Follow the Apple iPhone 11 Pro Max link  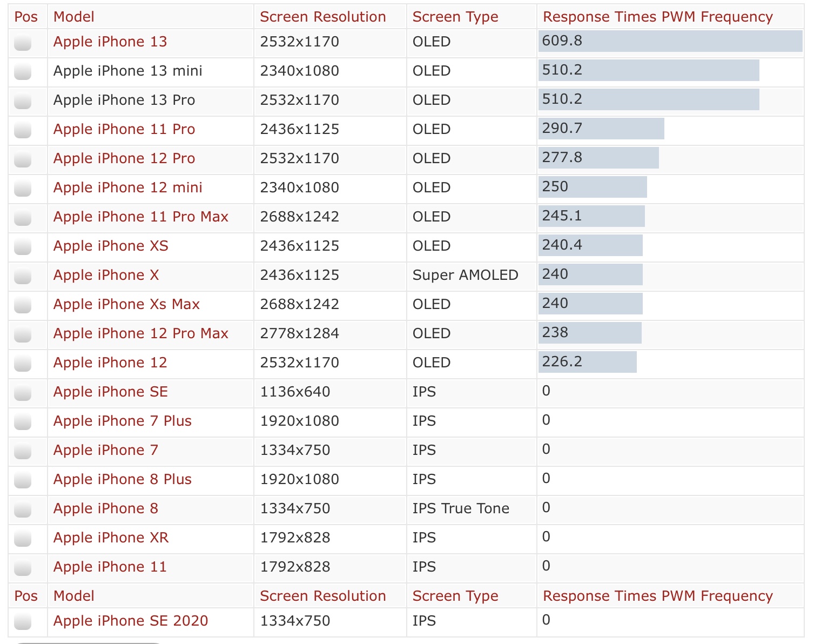140,217
